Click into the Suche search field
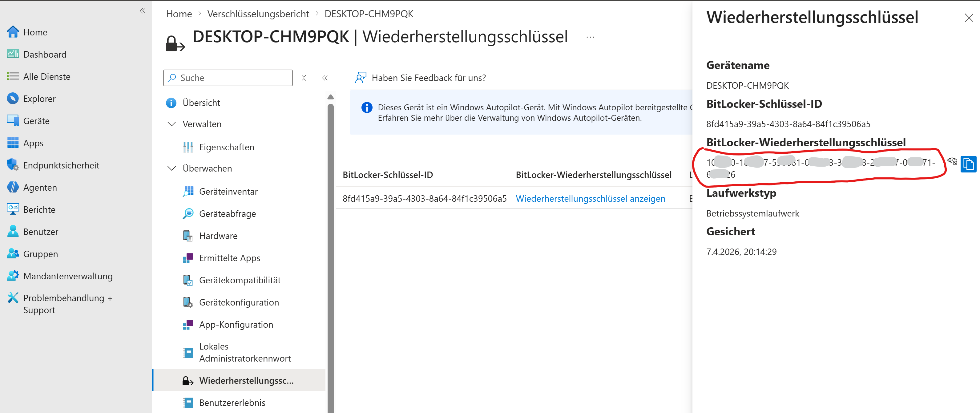Image resolution: width=980 pixels, height=413 pixels. tap(232, 78)
